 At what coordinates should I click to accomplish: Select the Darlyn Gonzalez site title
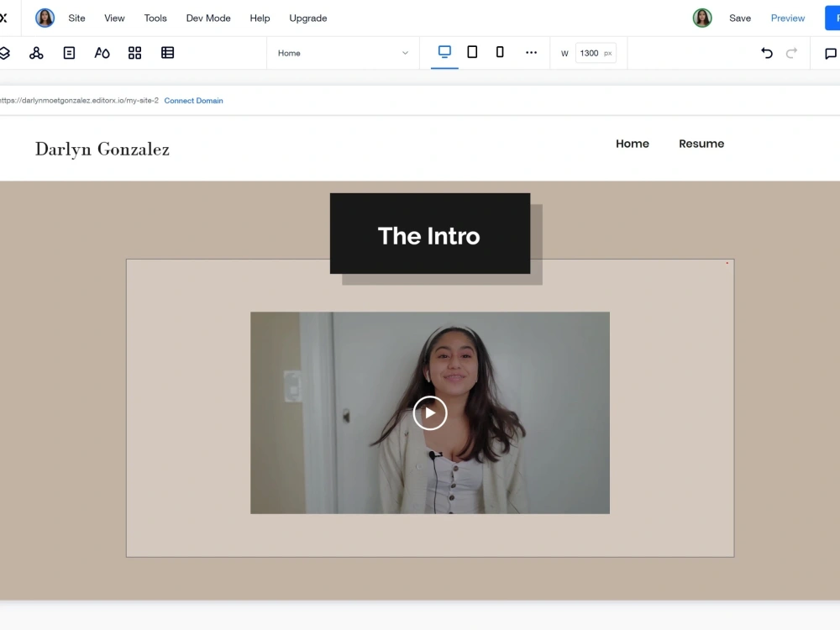pyautogui.click(x=102, y=150)
